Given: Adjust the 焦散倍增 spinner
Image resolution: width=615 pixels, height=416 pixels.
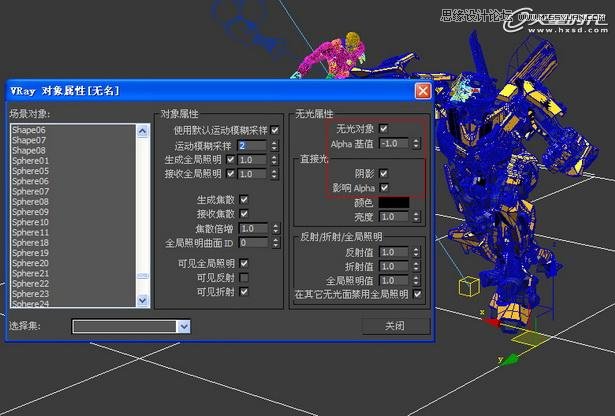Looking at the screenshot, I should point(276,229).
